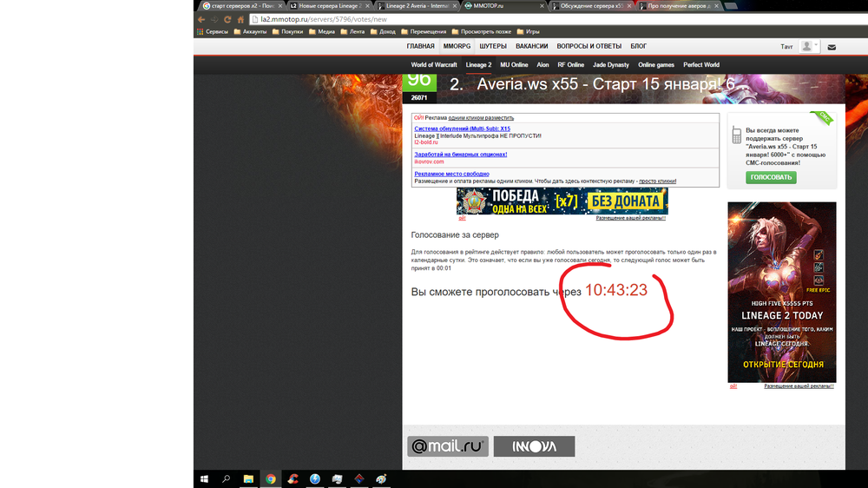Click the 'Заработай на бинарных опционах!' link
868x488 pixels.
click(460, 155)
